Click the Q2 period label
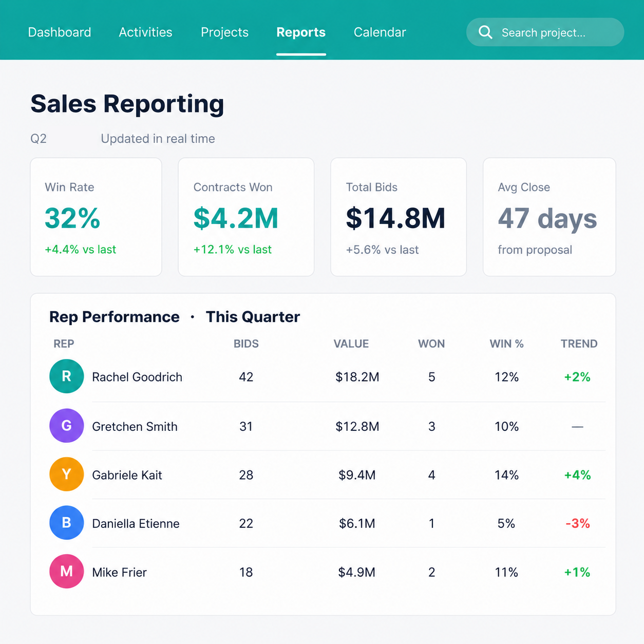 pyautogui.click(x=39, y=139)
